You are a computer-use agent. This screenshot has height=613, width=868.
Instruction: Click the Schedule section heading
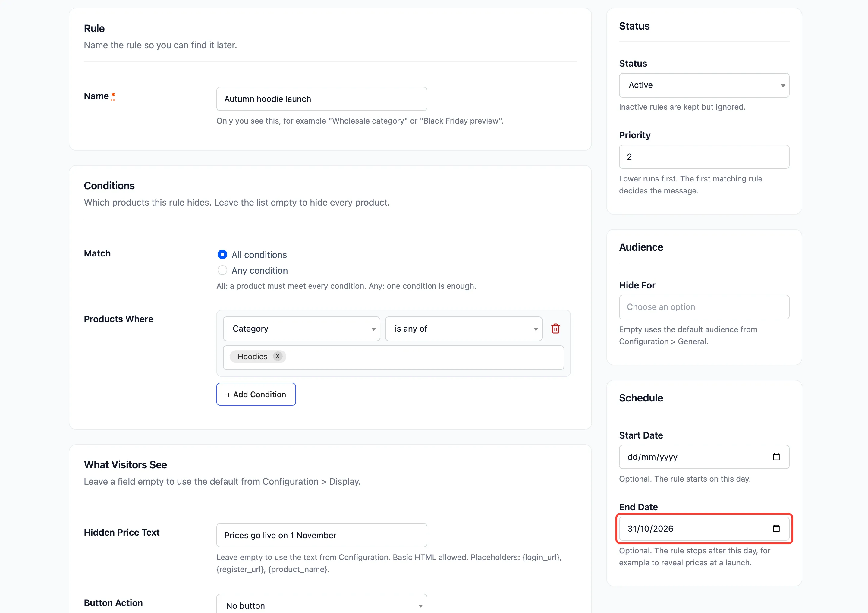(x=641, y=398)
